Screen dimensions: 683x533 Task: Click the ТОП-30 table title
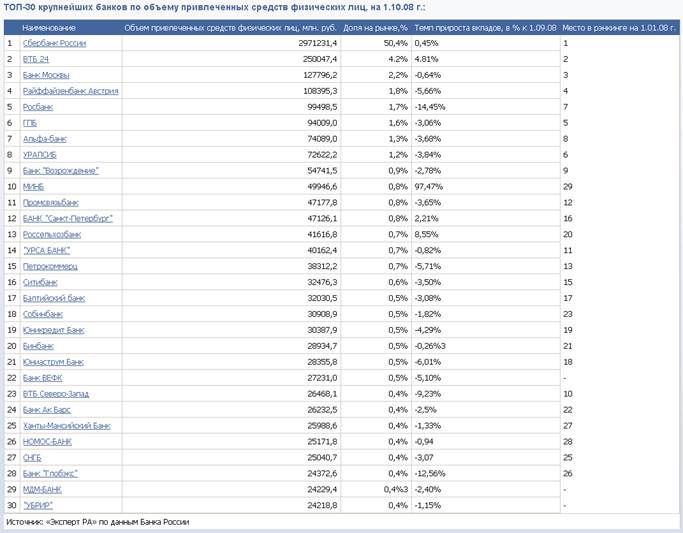point(214,7)
